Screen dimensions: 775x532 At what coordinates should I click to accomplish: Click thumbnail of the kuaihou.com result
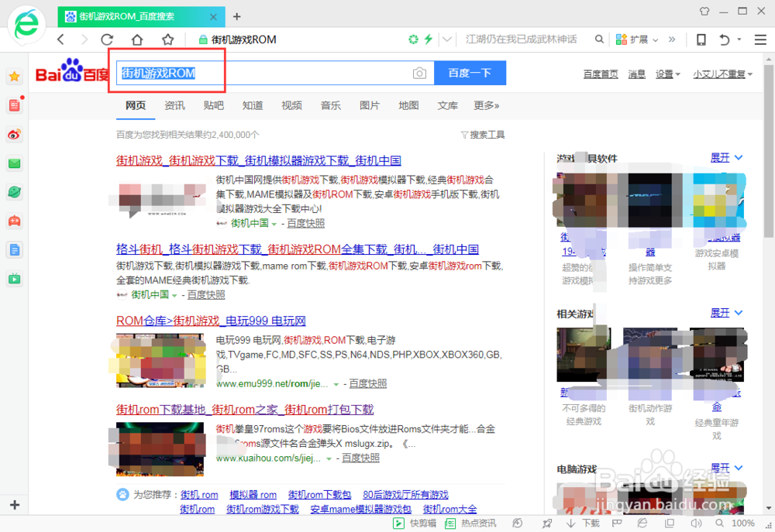160,448
